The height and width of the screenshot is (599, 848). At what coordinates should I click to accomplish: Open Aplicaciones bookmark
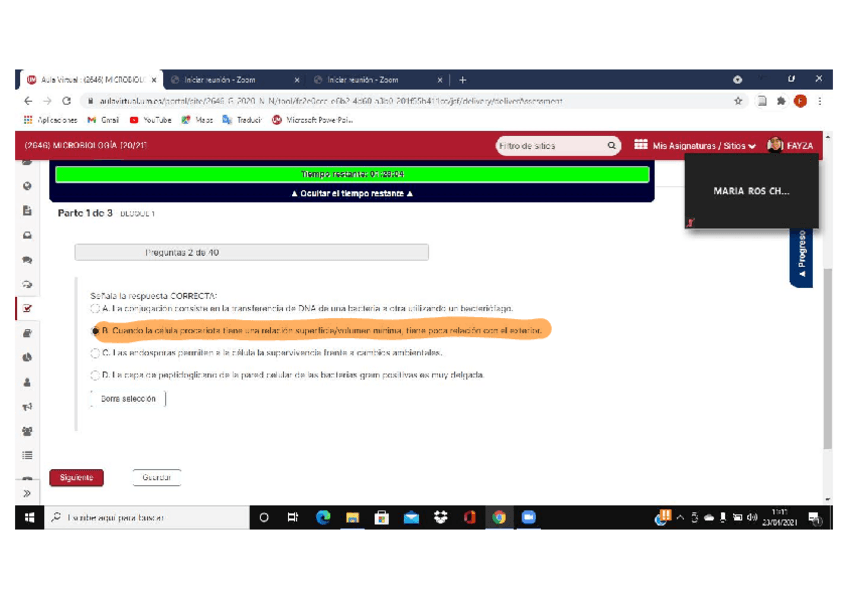(50, 120)
